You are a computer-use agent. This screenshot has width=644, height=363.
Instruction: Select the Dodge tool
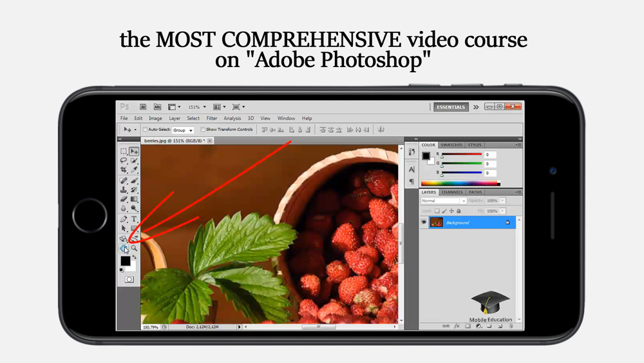tap(134, 208)
